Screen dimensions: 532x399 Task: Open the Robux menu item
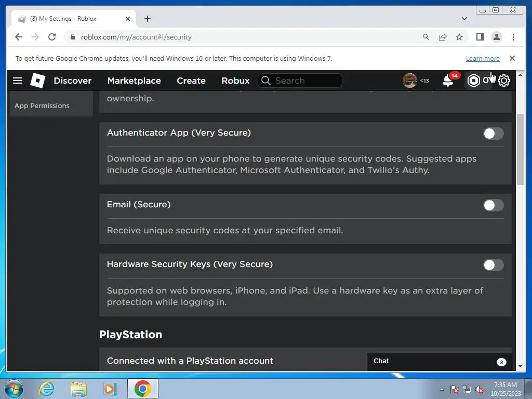[235, 81]
